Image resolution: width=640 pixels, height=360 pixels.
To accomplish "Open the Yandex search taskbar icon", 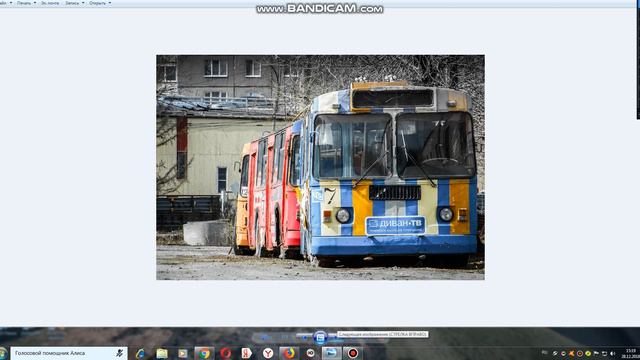I will tap(247, 353).
